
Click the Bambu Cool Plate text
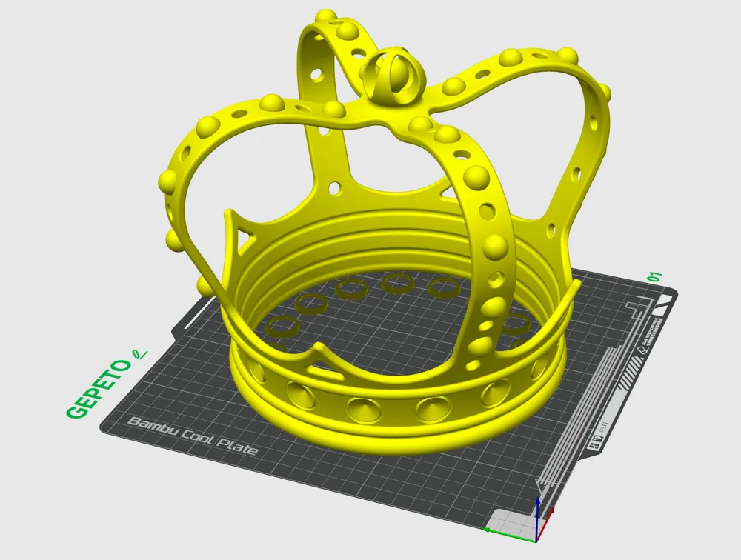tap(193, 436)
